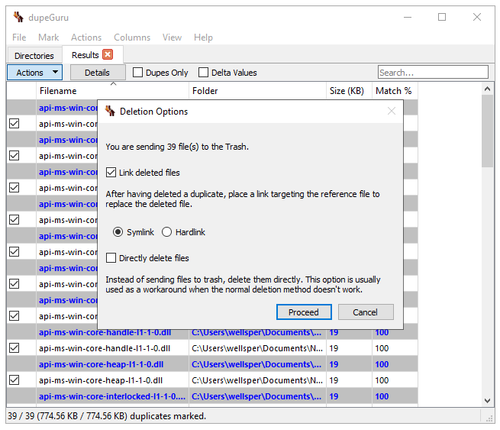This screenshot has height=430, width=500.
Task: Click into the Search field
Action: coord(433,72)
